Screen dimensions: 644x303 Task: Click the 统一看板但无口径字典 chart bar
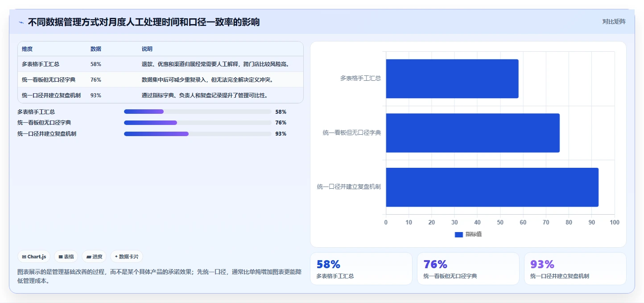473,133
